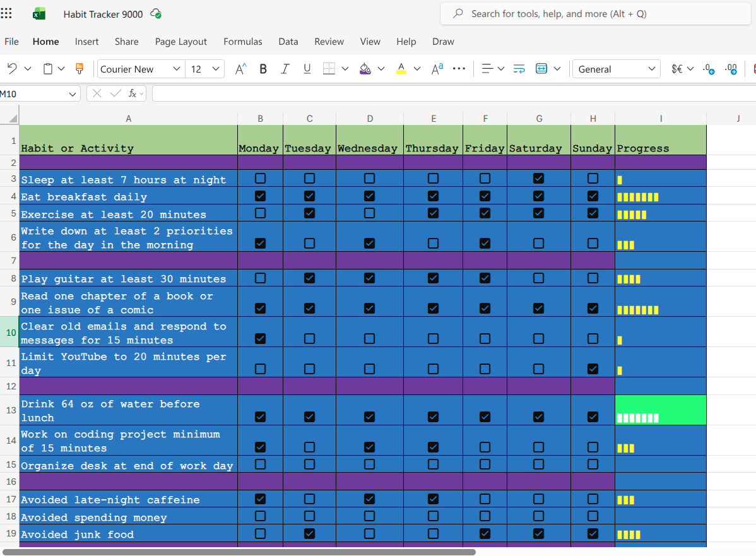756x556 pixels.
Task: Select row 10 header
Action: coord(9,332)
